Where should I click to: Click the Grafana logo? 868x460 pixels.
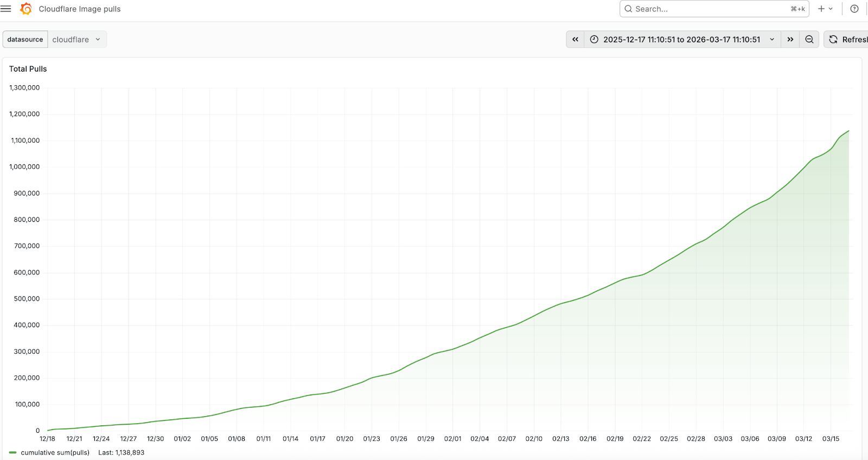click(25, 9)
